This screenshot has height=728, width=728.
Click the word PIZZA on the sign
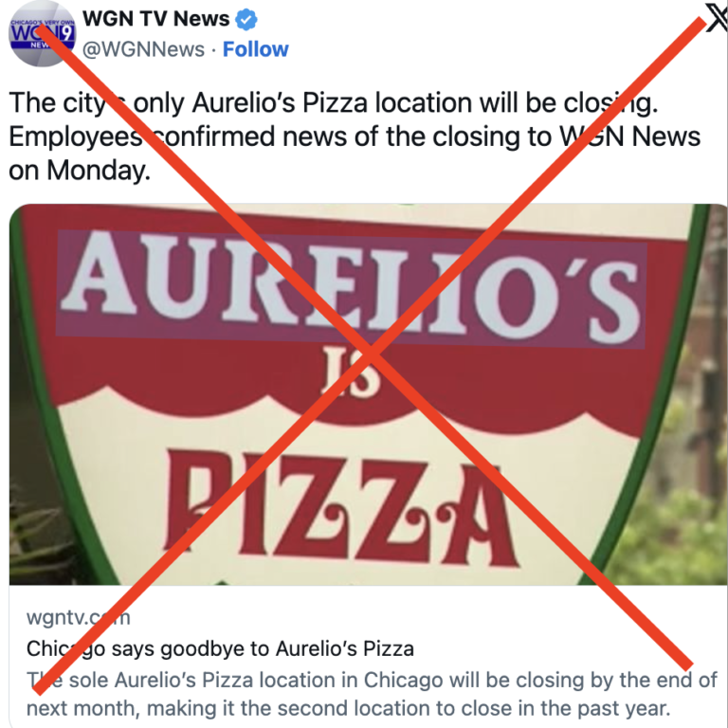pos(342,508)
